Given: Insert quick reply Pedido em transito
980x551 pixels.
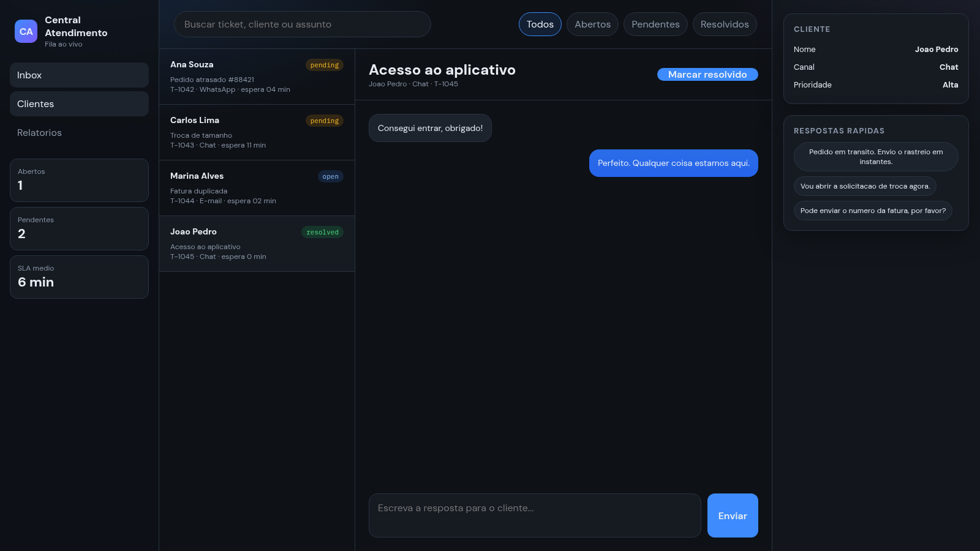Looking at the screenshot, I should 876,157.
